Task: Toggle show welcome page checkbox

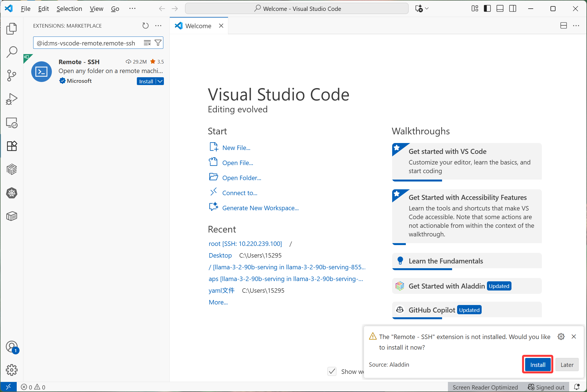Action: coord(332,371)
